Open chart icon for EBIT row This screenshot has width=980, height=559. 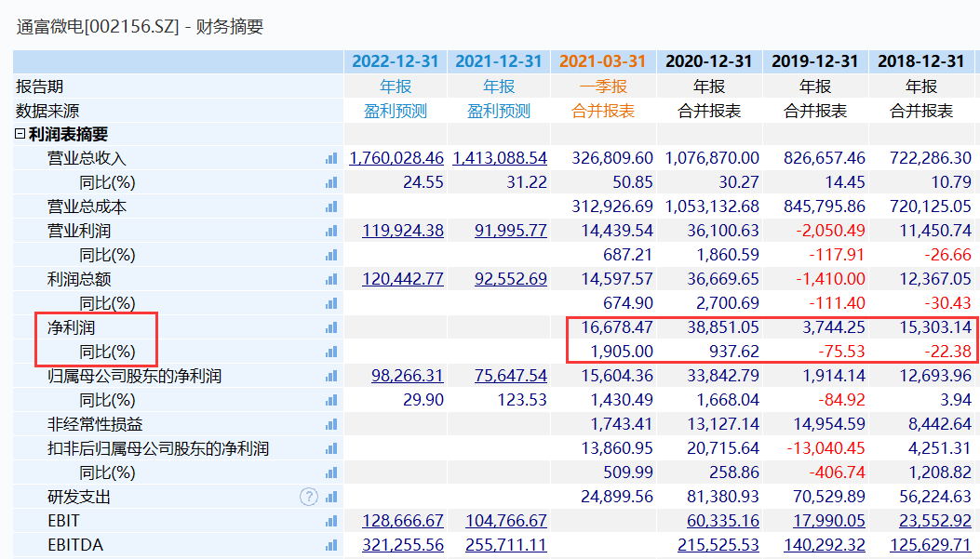[x=331, y=521]
